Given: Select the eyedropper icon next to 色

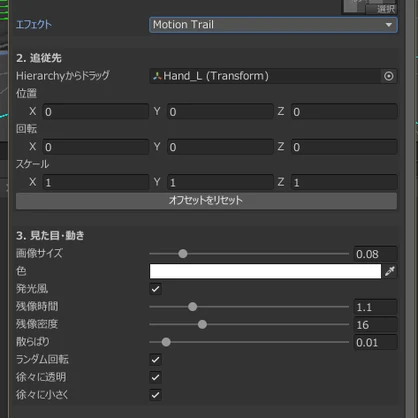Looking at the screenshot, I should pos(390,271).
